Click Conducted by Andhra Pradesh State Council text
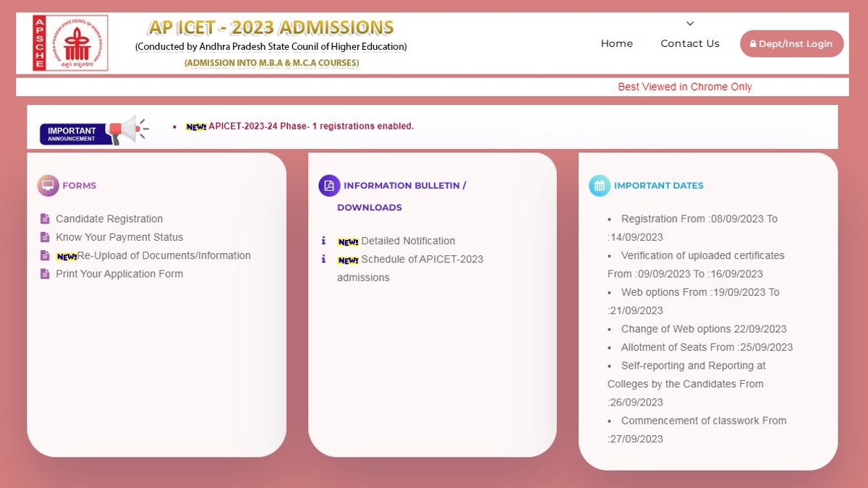This screenshot has width=868, height=488. tap(271, 47)
